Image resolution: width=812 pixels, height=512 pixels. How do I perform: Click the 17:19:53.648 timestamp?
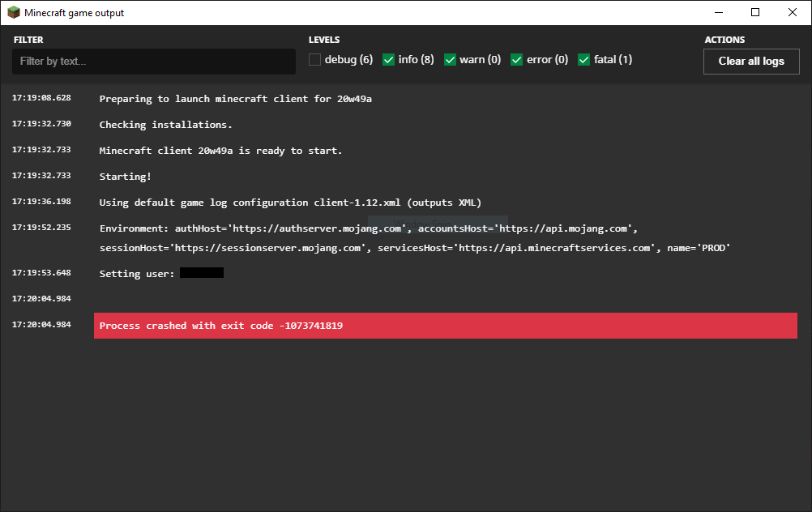[41, 273]
